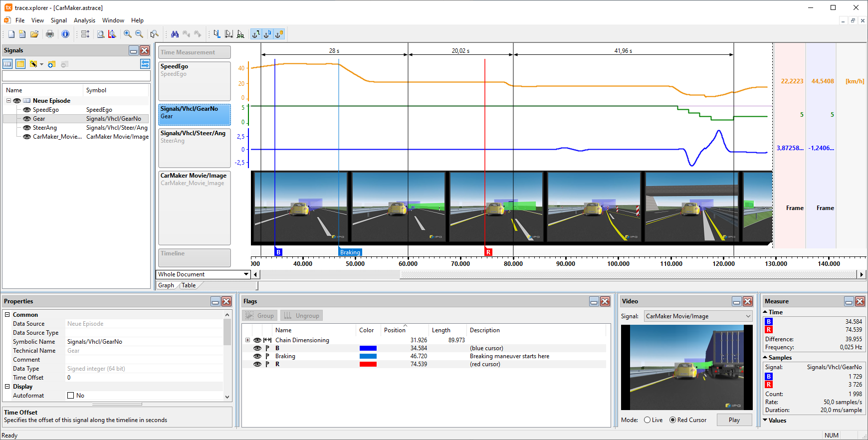Open the blue information icon
Screen dimensions: 868x440
coord(65,34)
